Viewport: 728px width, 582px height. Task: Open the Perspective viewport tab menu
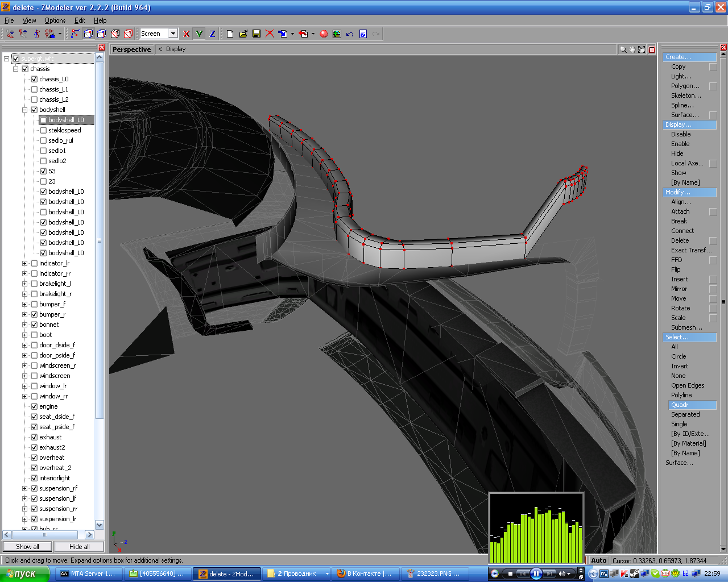131,49
